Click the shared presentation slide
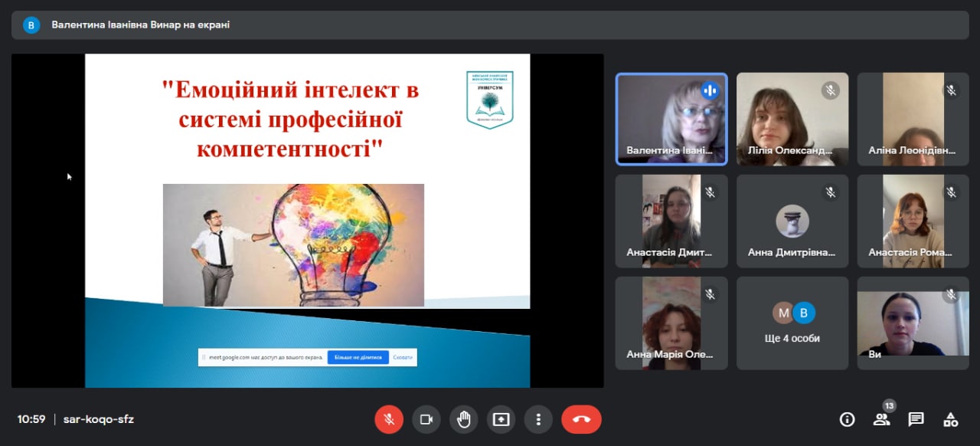 [x=307, y=221]
